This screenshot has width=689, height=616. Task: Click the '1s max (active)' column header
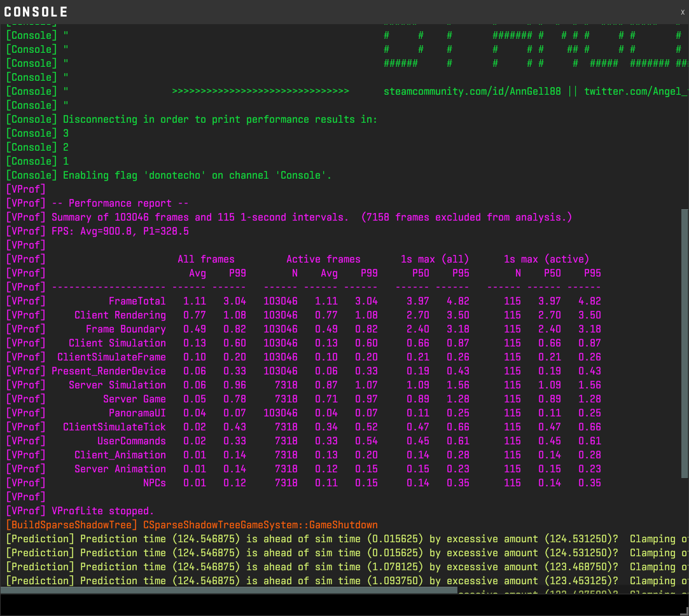546,259
